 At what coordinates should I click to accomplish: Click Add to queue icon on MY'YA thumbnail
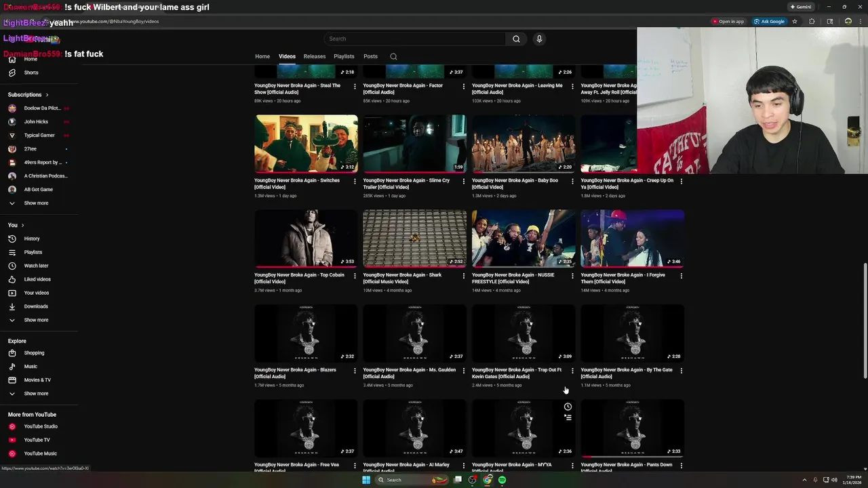click(x=568, y=418)
